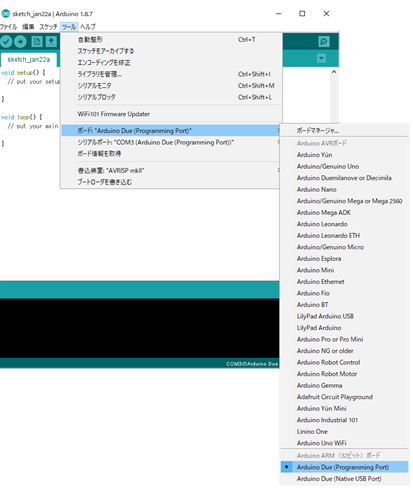
Task: Click the New sketch document icon
Action: coord(37,41)
